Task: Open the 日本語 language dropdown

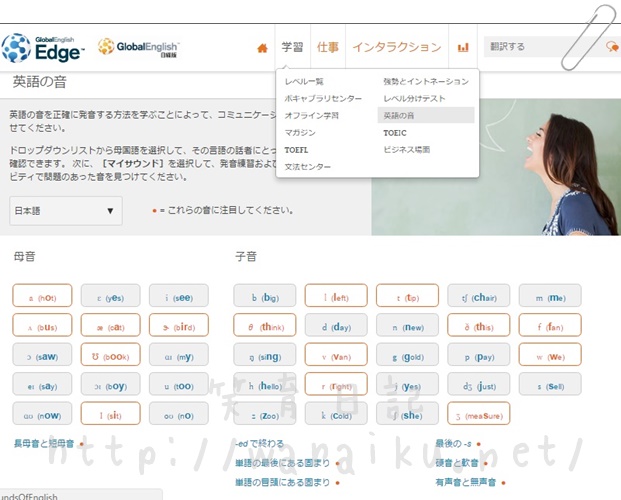Action: pyautogui.click(x=66, y=211)
